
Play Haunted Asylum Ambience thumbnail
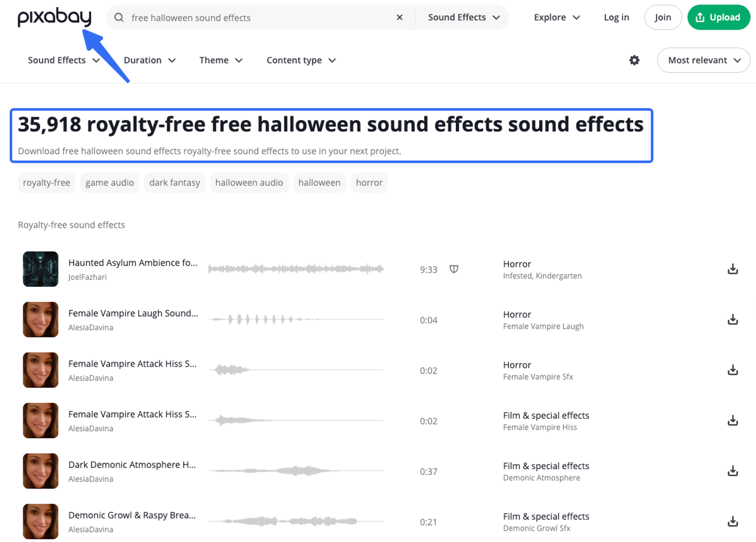[x=41, y=269]
